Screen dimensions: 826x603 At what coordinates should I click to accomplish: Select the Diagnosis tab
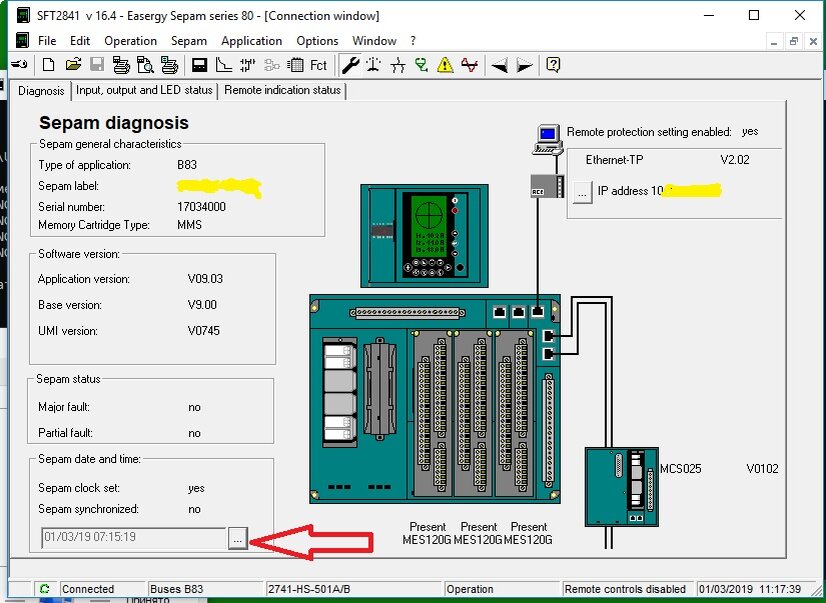pos(41,91)
